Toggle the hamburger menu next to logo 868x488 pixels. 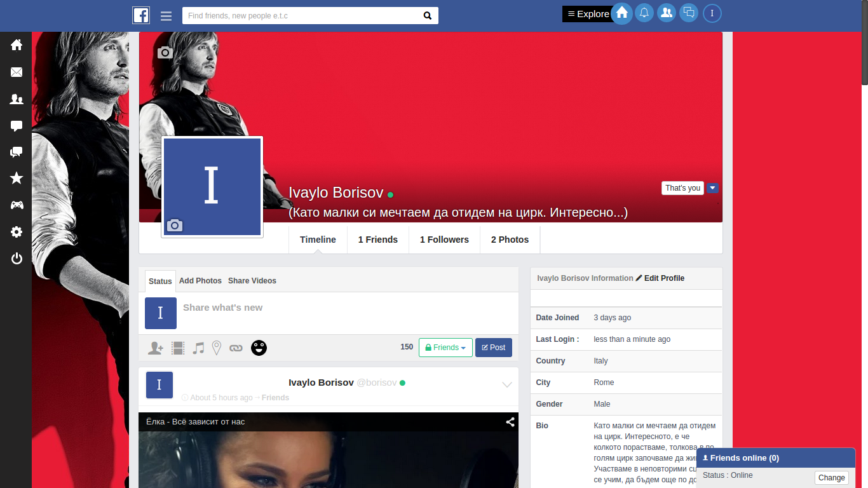(166, 16)
